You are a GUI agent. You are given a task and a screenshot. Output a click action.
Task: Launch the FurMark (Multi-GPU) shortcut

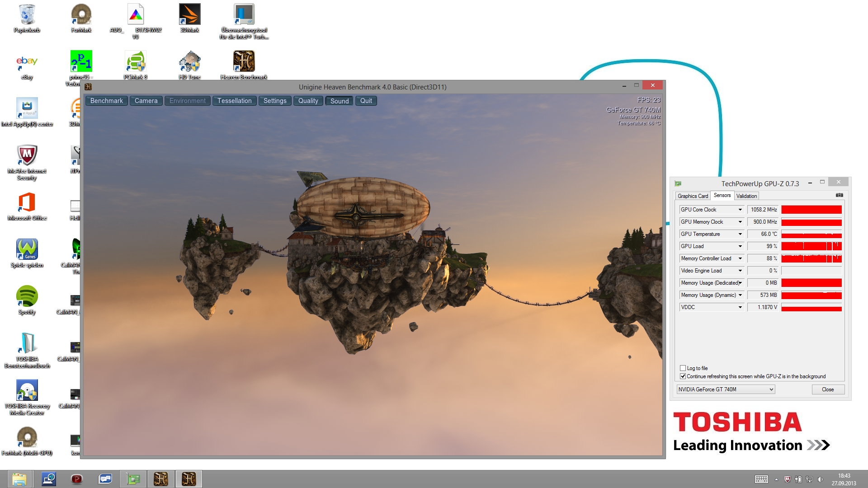[x=27, y=441]
